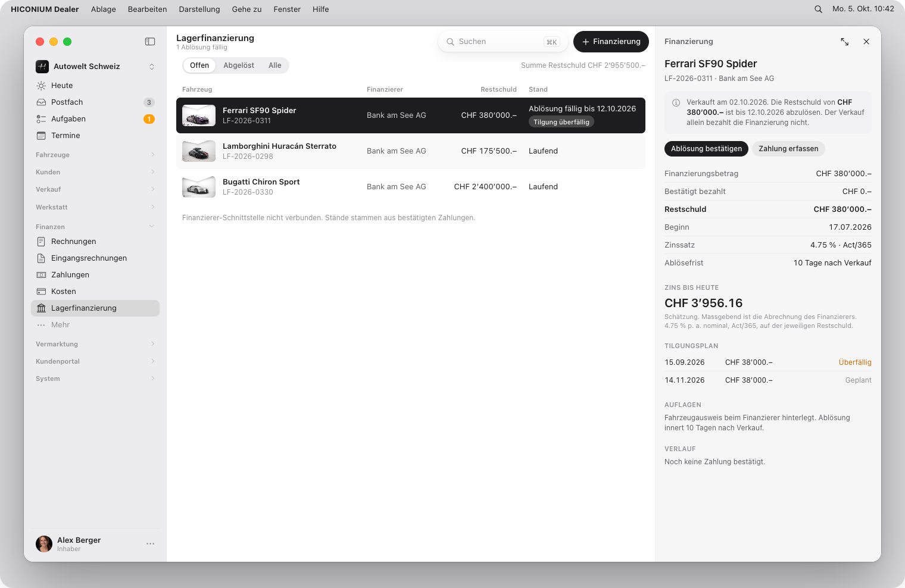
Task: Open the Ablage menu
Action: (104, 9)
